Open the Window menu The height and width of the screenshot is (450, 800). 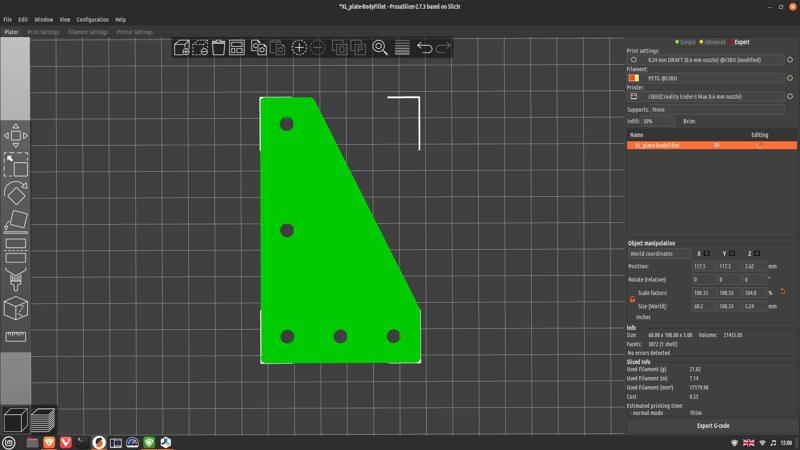(44, 19)
